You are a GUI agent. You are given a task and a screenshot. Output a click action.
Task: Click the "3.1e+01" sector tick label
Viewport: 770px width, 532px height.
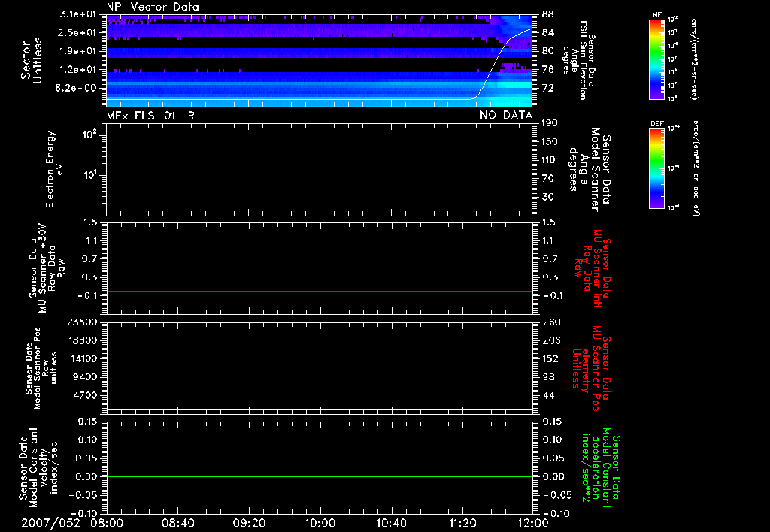[x=78, y=14]
